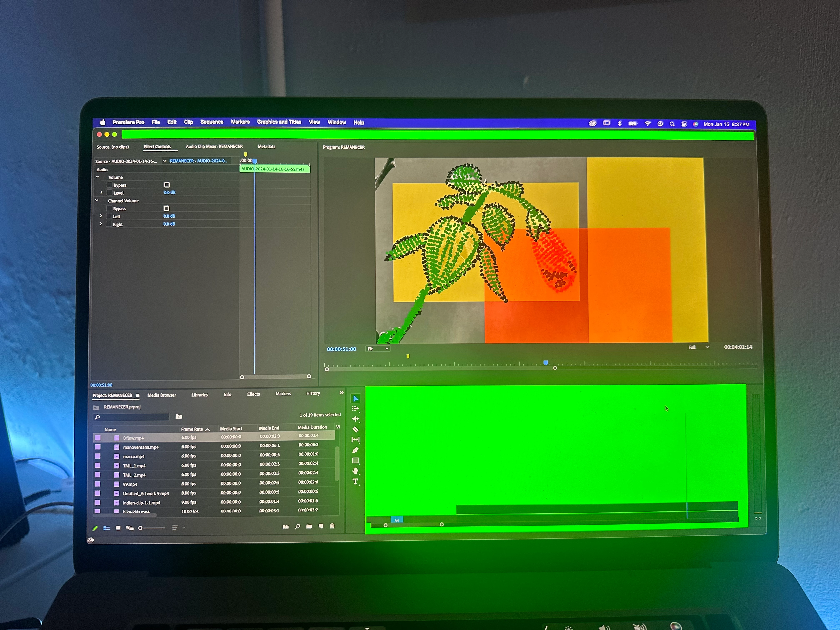Toggle animation stopwatch for Level

click(x=110, y=193)
